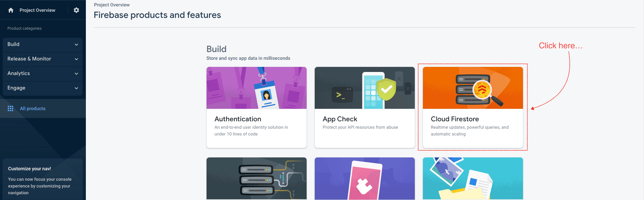Expand the Build category
The width and height of the screenshot is (644, 200).
coord(42,44)
